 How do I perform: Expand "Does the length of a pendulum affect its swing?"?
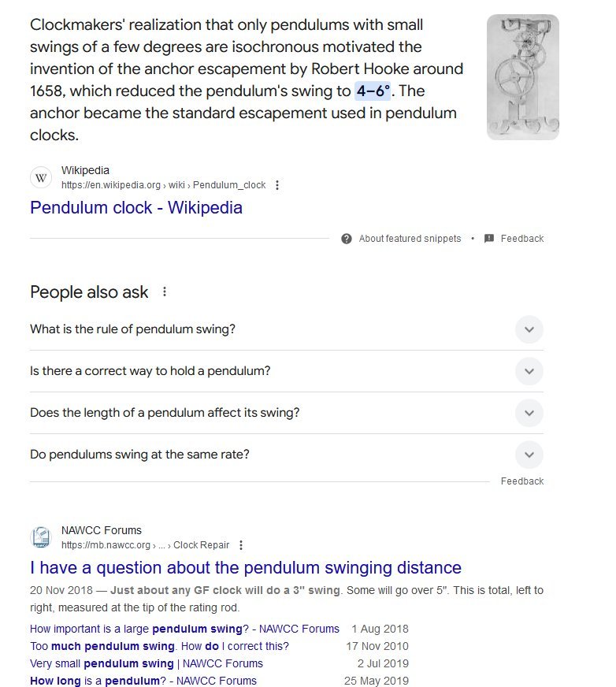(529, 413)
